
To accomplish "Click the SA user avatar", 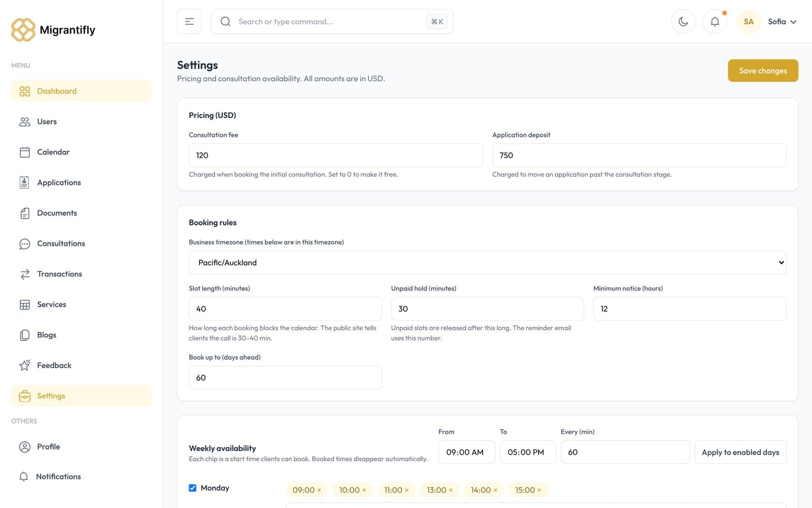I will [749, 21].
